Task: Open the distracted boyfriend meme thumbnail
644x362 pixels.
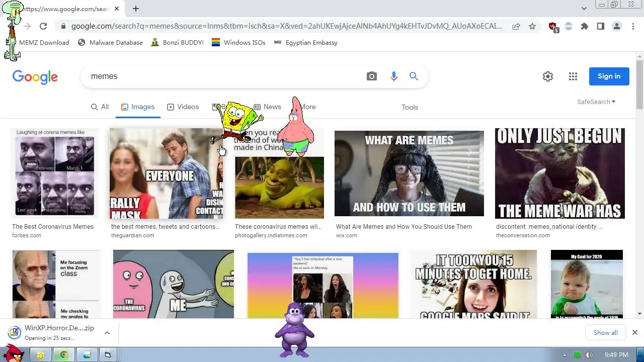Action: 166,173
